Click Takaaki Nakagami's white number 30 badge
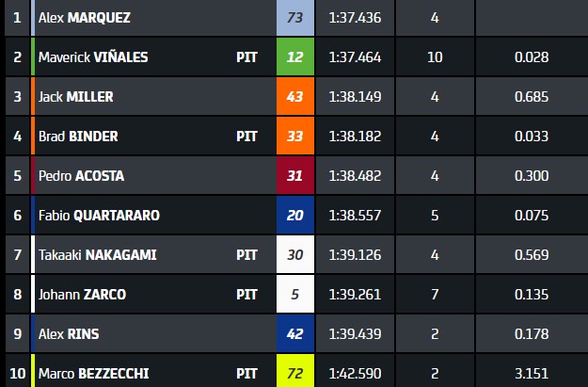Viewport: 588px width, 387px height. click(x=294, y=255)
